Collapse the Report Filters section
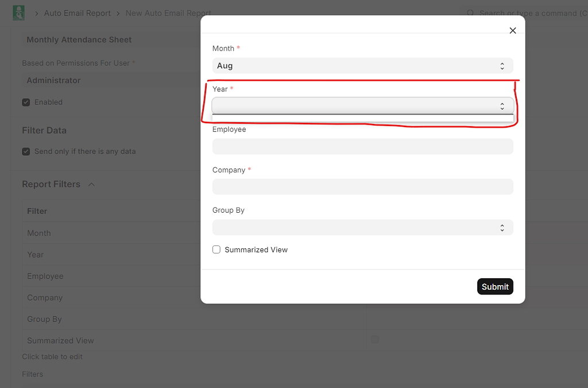The height and width of the screenshot is (388, 588). coord(91,184)
